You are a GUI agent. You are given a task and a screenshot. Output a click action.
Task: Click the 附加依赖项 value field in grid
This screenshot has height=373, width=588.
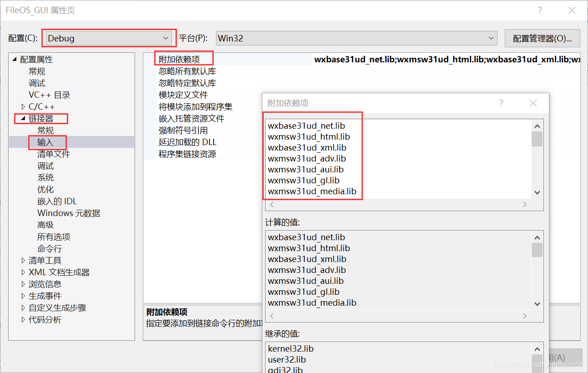(447, 59)
